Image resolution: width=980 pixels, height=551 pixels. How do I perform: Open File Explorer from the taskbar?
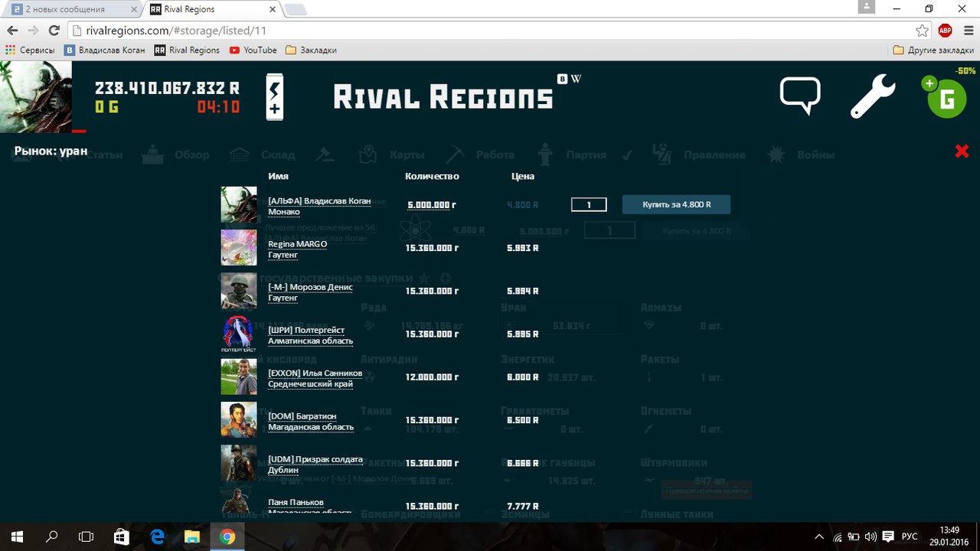(192, 536)
